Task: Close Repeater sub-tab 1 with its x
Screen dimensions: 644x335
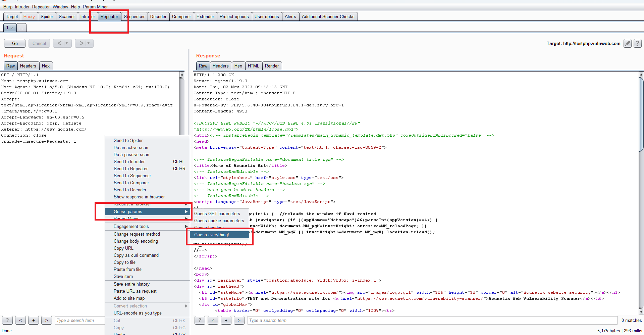Action: [x=12, y=28]
